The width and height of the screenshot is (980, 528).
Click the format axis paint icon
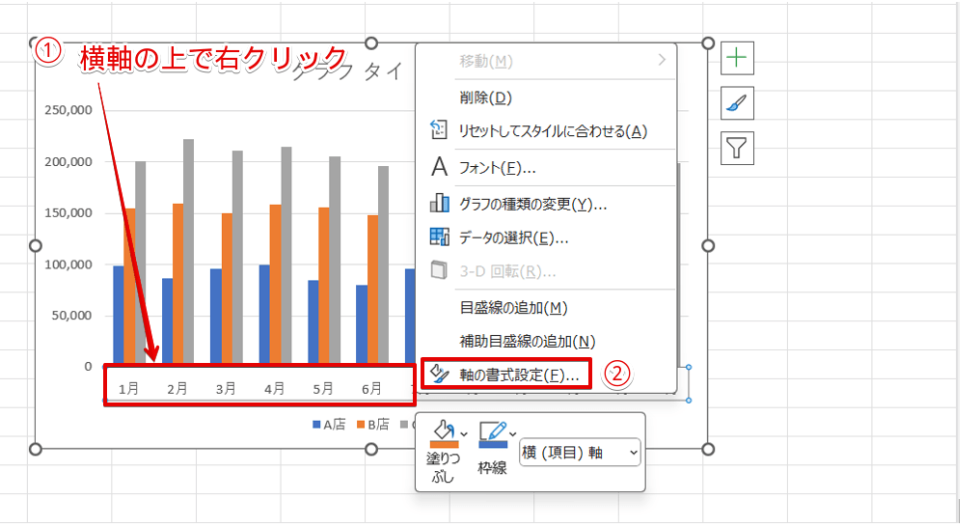pyautogui.click(x=440, y=374)
